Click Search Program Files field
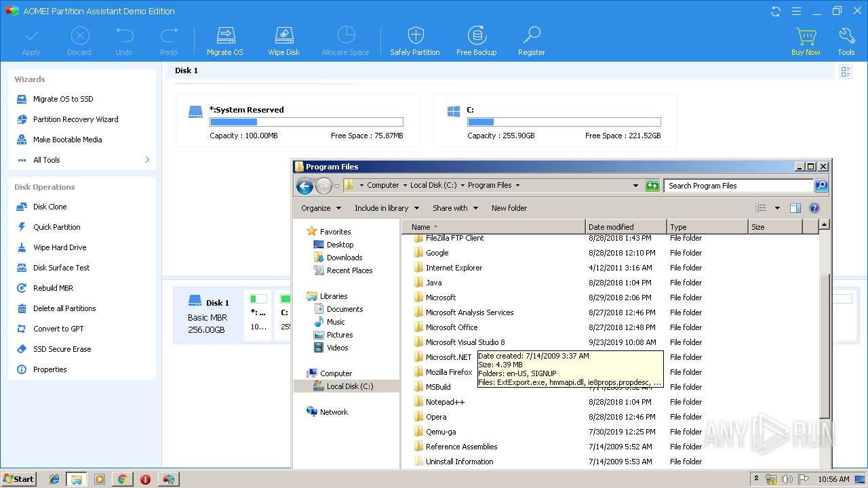The image size is (868, 488). pos(739,186)
